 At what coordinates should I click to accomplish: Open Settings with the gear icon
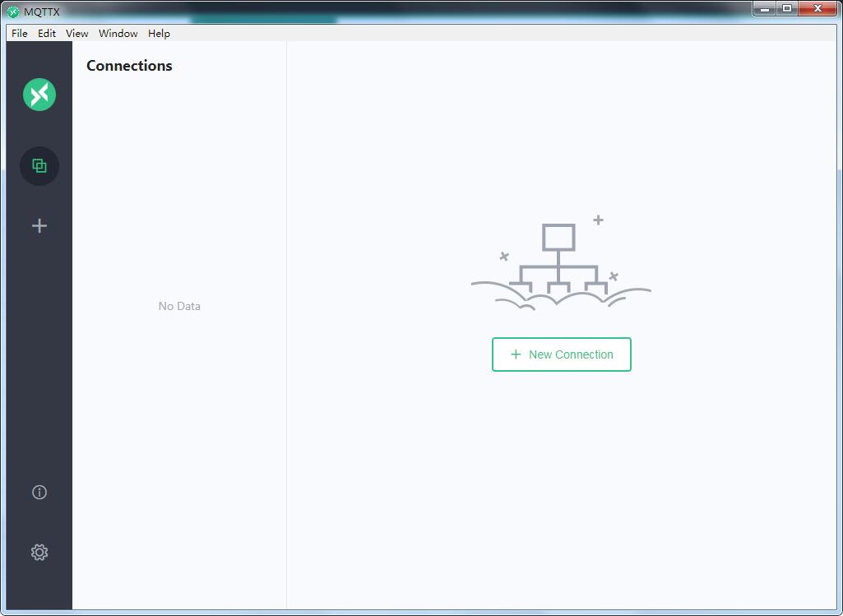[39, 553]
